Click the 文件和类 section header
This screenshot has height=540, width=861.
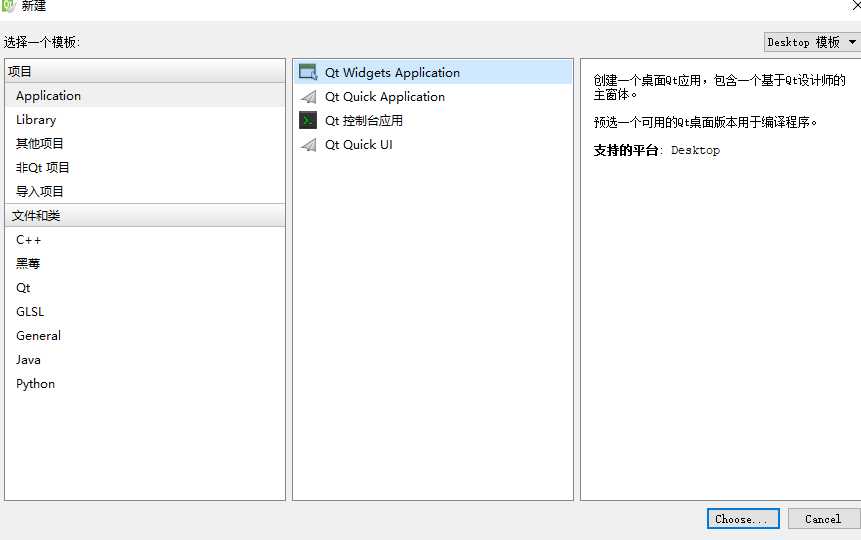click(x=145, y=215)
